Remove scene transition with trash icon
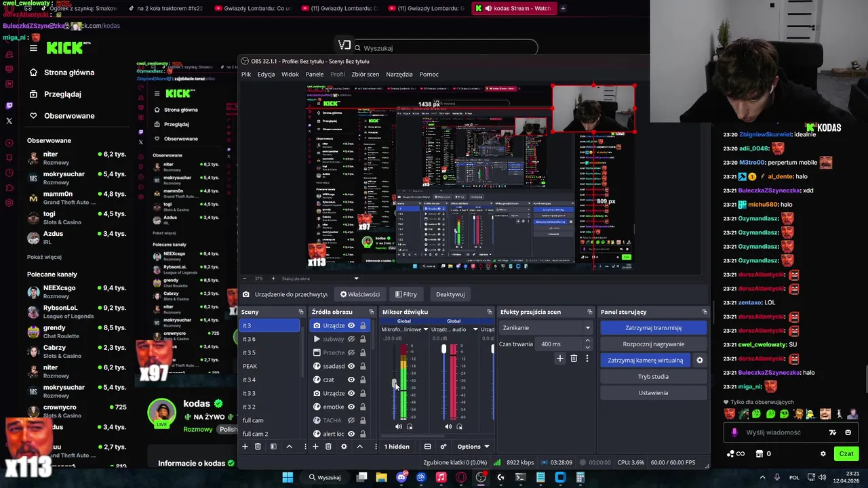This screenshot has width=868, height=488. click(x=574, y=359)
